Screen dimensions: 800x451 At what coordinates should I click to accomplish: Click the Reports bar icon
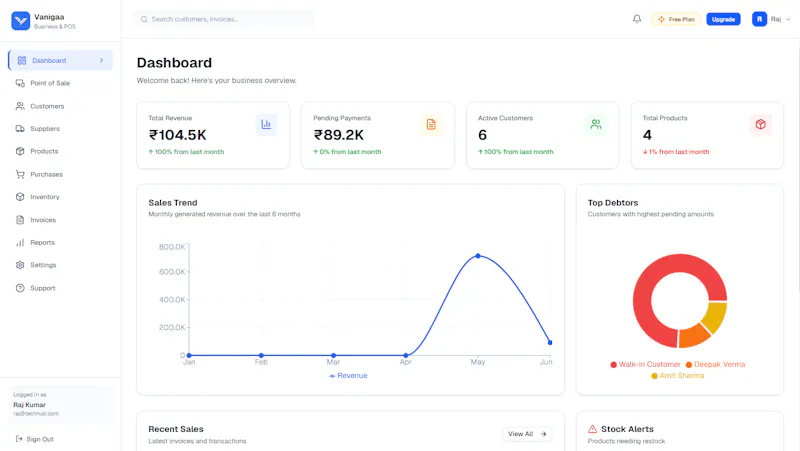(20, 242)
